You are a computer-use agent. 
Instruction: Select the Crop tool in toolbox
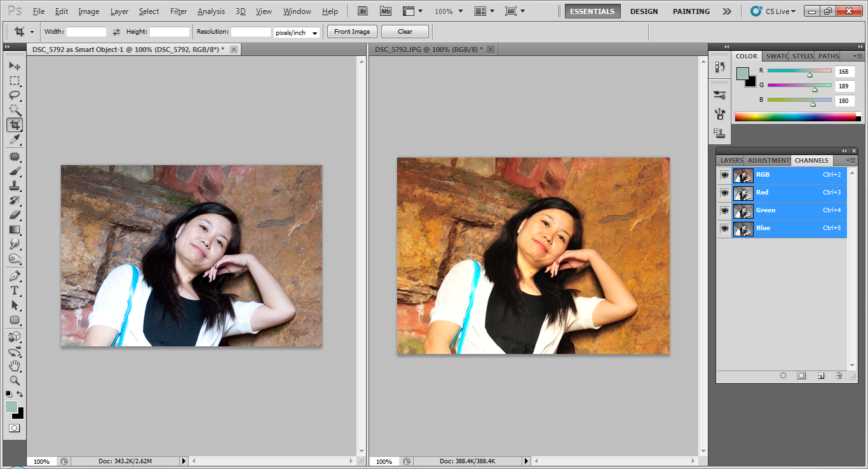click(x=15, y=125)
